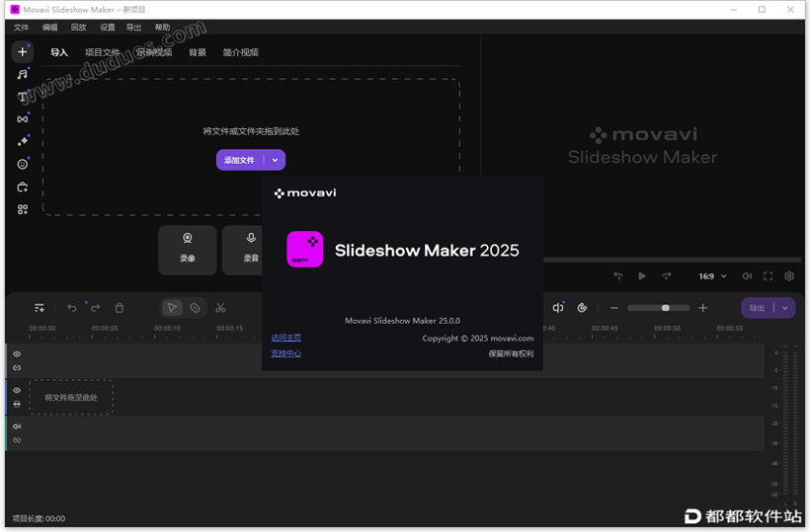Adjust the timeline zoom slider handle
This screenshot has height=532, width=810.
point(666,308)
